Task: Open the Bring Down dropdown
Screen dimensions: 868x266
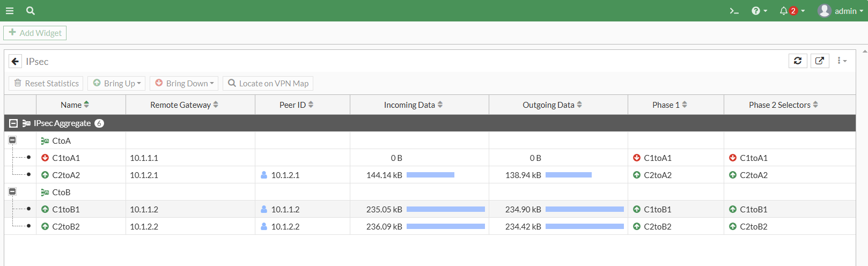Action: click(x=184, y=83)
